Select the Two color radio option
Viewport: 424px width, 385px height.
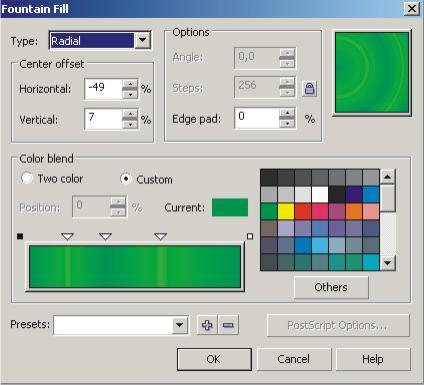pos(27,178)
